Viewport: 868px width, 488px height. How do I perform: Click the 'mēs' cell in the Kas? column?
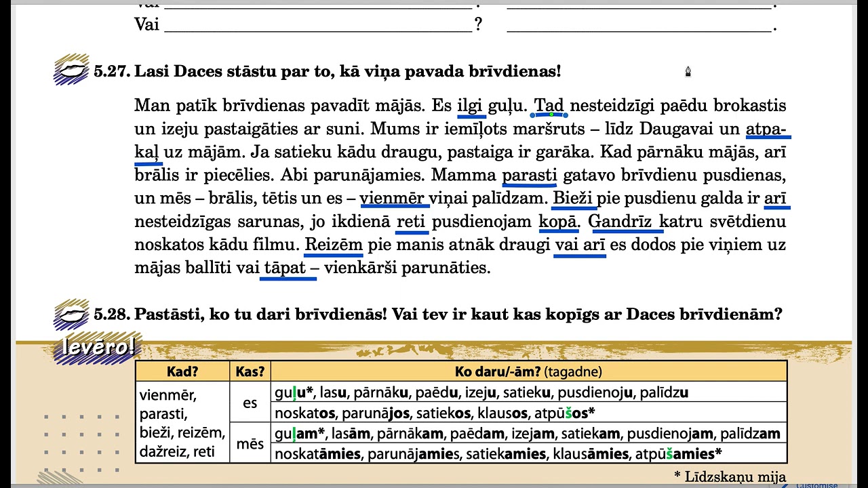point(250,444)
